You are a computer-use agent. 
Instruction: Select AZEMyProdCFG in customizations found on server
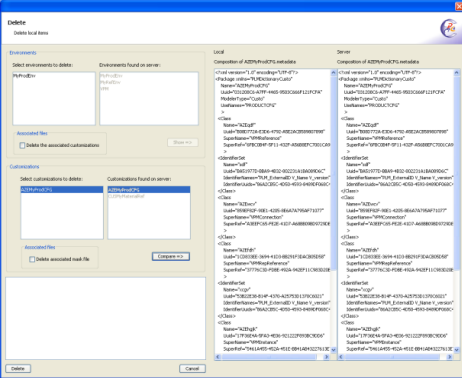coord(149,190)
